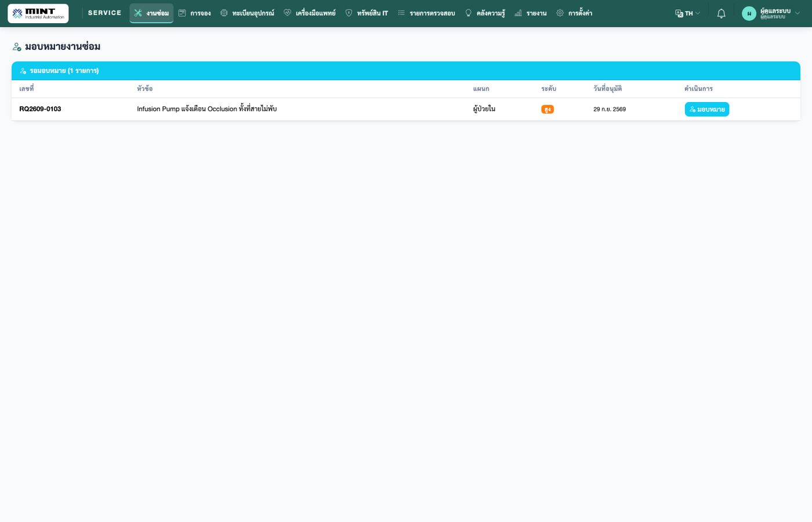The width and height of the screenshot is (812, 522).
Task: Click the รอมอบหมาย (1 รายการ) header bar
Action: point(406,71)
